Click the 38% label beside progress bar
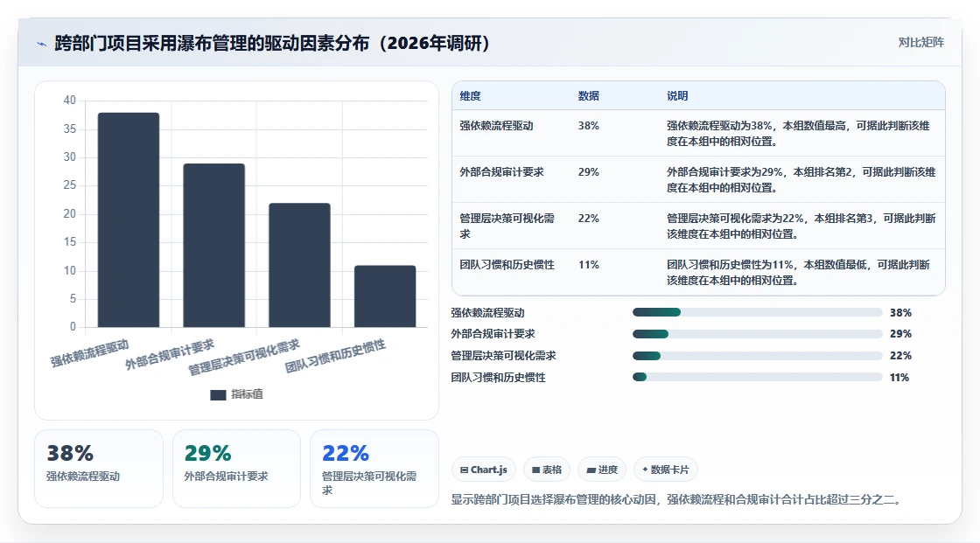980x543 pixels. 900,312
